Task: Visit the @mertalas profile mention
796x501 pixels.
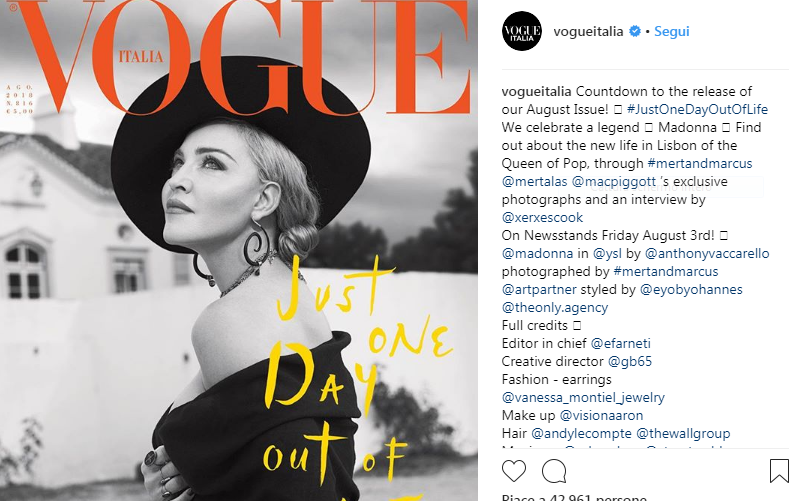Action: click(x=535, y=181)
